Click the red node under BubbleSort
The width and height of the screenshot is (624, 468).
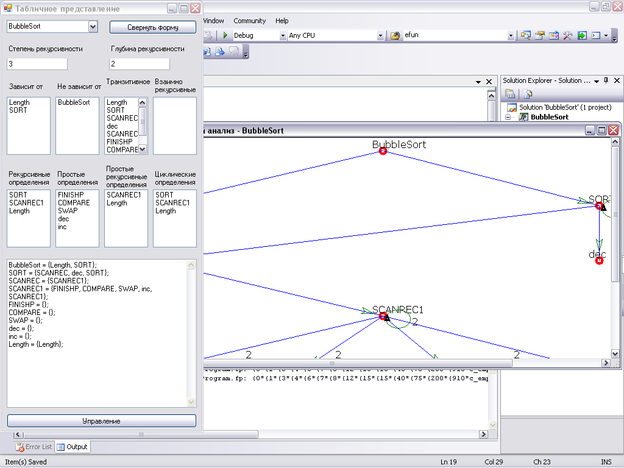click(x=383, y=151)
